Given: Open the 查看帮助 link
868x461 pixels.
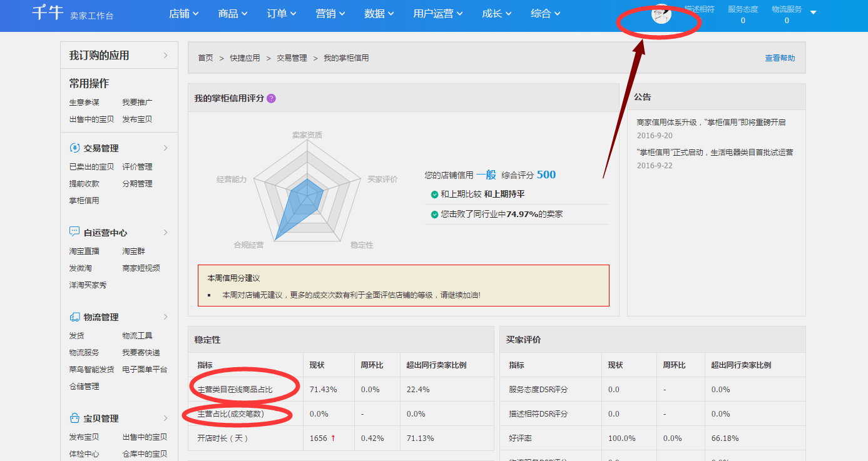Looking at the screenshot, I should point(780,58).
